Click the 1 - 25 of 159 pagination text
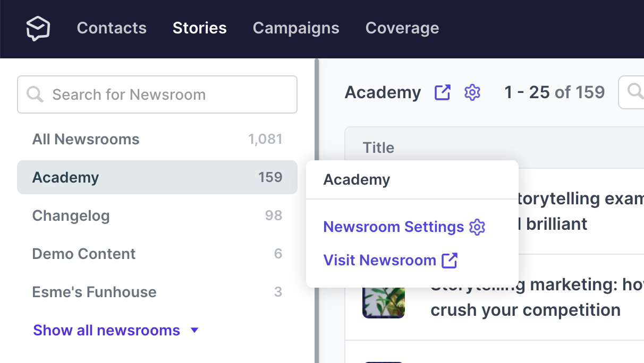Screen dimensions: 644x363 coord(555,92)
